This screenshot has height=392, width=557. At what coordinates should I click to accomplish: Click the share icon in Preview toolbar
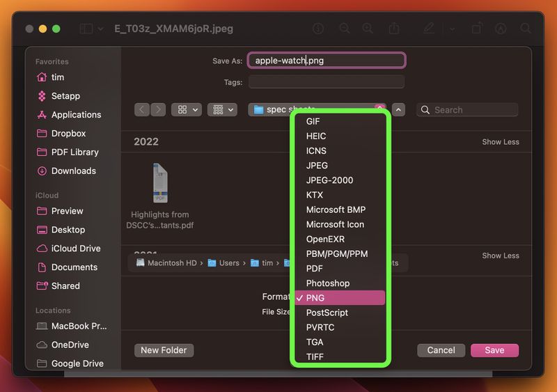[x=394, y=28]
